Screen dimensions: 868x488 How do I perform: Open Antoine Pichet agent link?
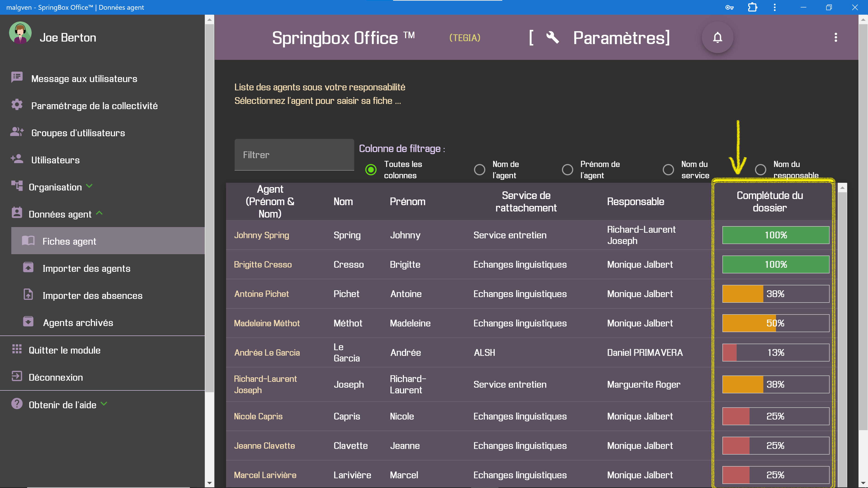tap(262, 294)
